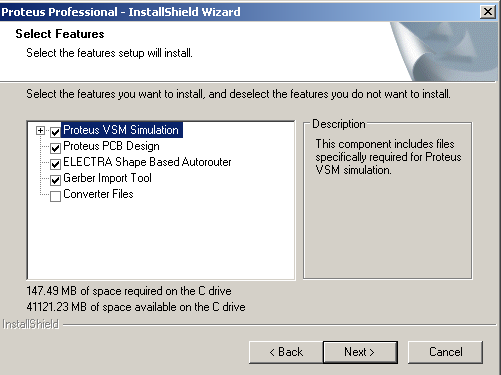Cancel the installation wizard
Image resolution: width=501 pixels, height=375 pixels.
coord(445,352)
